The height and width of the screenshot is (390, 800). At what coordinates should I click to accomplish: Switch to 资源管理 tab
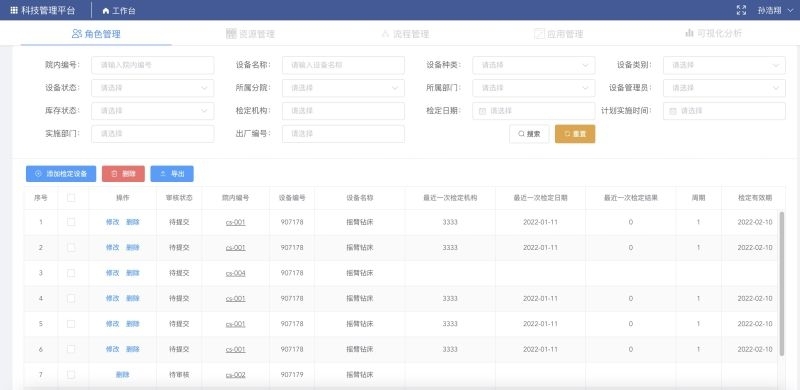(x=251, y=34)
